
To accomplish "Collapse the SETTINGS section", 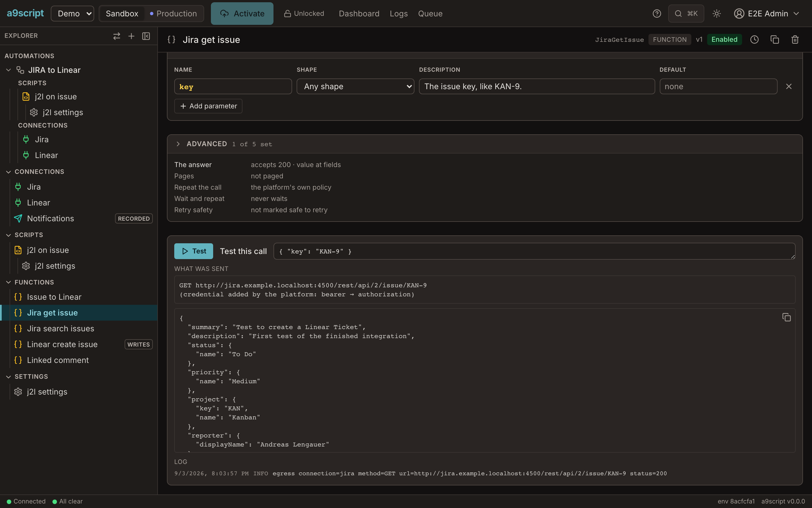I will 9,377.
